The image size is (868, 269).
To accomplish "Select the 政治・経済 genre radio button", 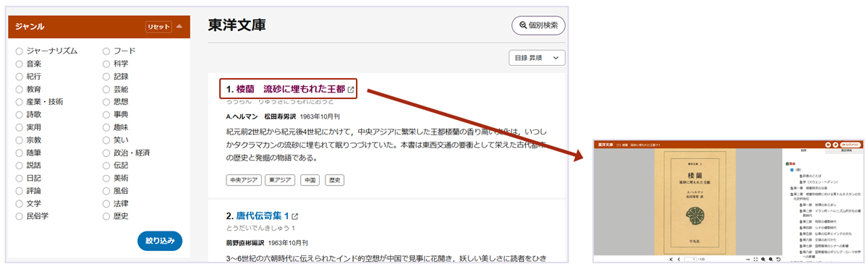I will [106, 153].
